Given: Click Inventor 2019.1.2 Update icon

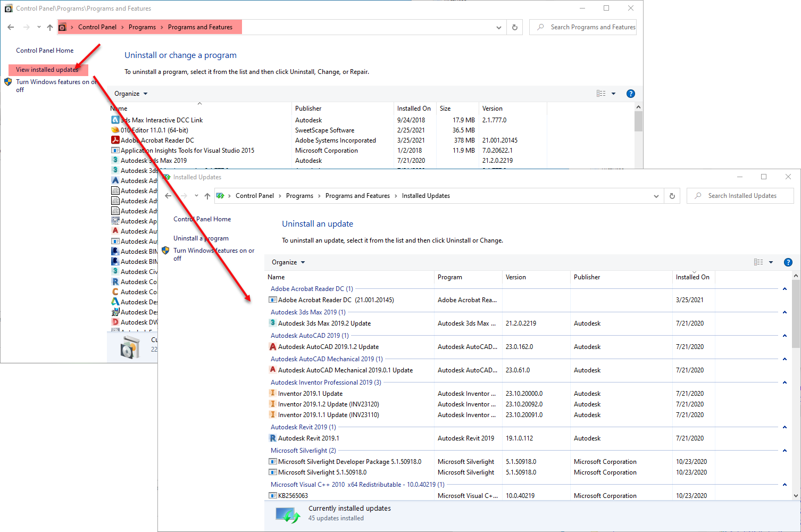Looking at the screenshot, I should pos(273,404).
